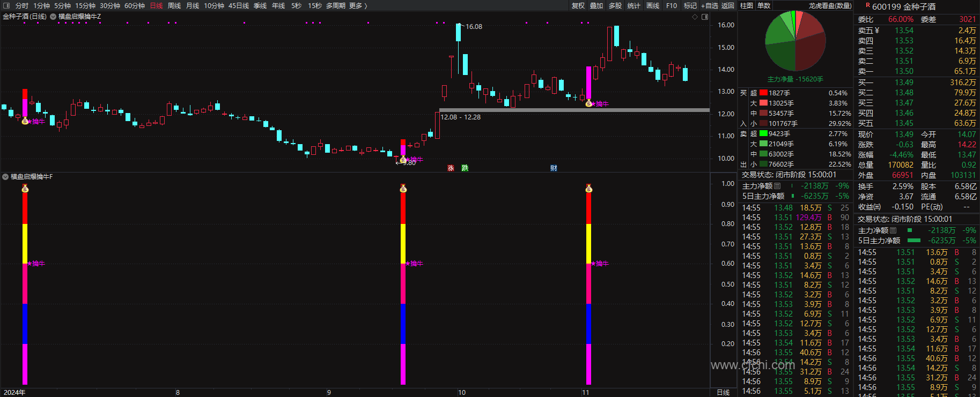Open the 横盘启爆擒牛F sub-indicator dropdown

[x=5, y=177]
